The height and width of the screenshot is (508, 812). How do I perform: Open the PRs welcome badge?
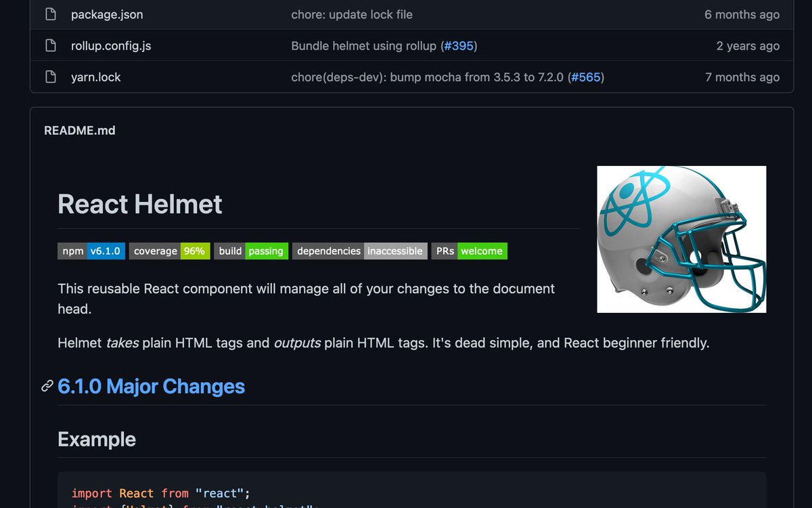point(470,251)
